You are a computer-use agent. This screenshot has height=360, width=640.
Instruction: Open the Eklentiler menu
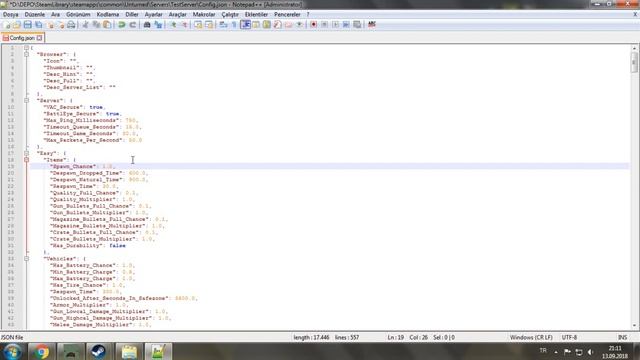(256, 14)
